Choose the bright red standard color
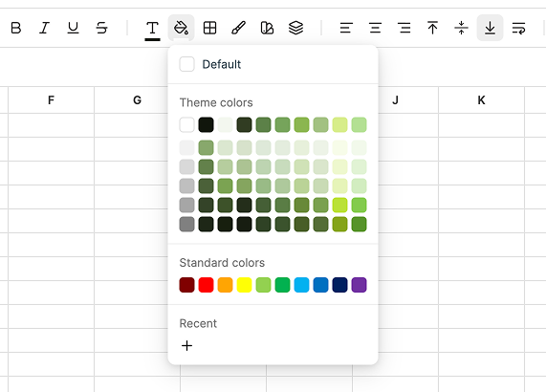Viewport: 546px width, 392px height. coord(206,285)
